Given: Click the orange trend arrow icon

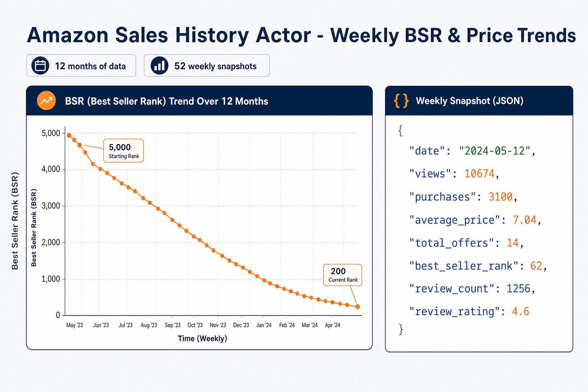Looking at the screenshot, I should [46, 101].
